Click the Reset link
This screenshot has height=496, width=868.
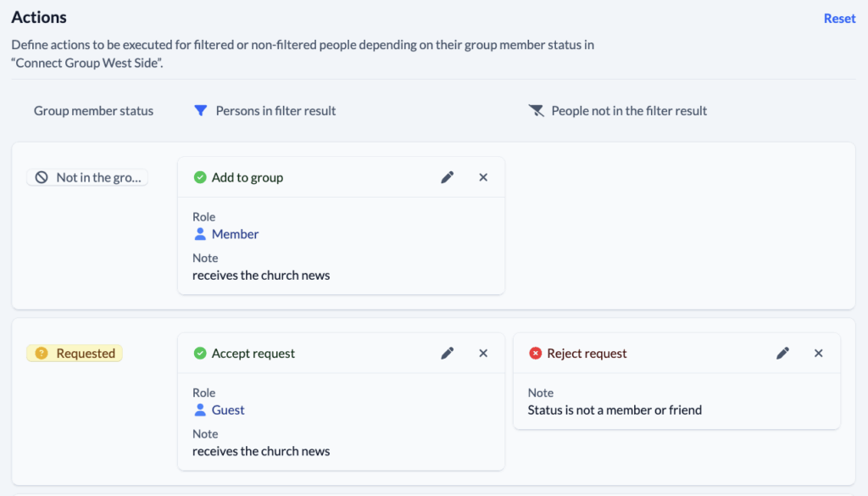(x=839, y=18)
